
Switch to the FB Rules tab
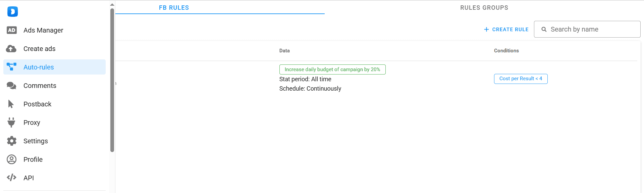pos(174,8)
